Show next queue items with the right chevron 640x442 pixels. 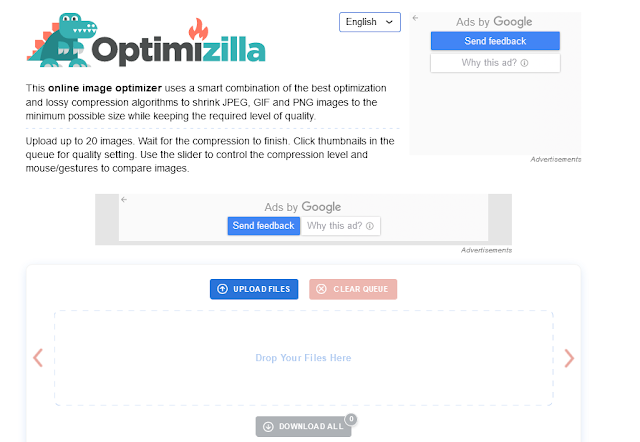point(569,358)
